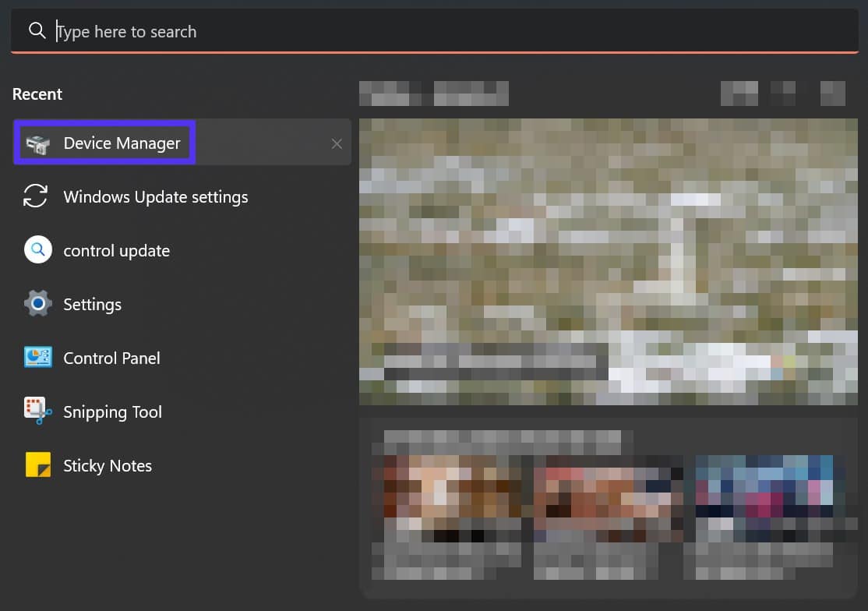Click the Device Manager icon
This screenshot has width=868, height=611.
(x=37, y=143)
